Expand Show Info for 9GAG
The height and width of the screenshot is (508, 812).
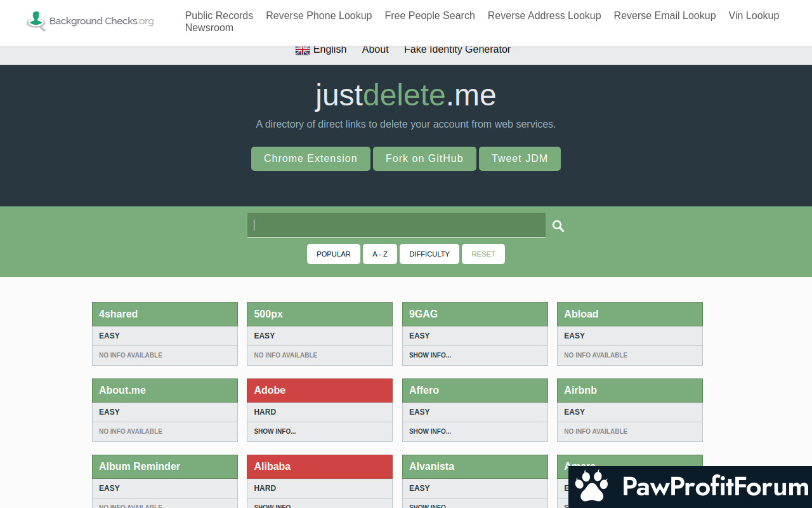(x=430, y=356)
